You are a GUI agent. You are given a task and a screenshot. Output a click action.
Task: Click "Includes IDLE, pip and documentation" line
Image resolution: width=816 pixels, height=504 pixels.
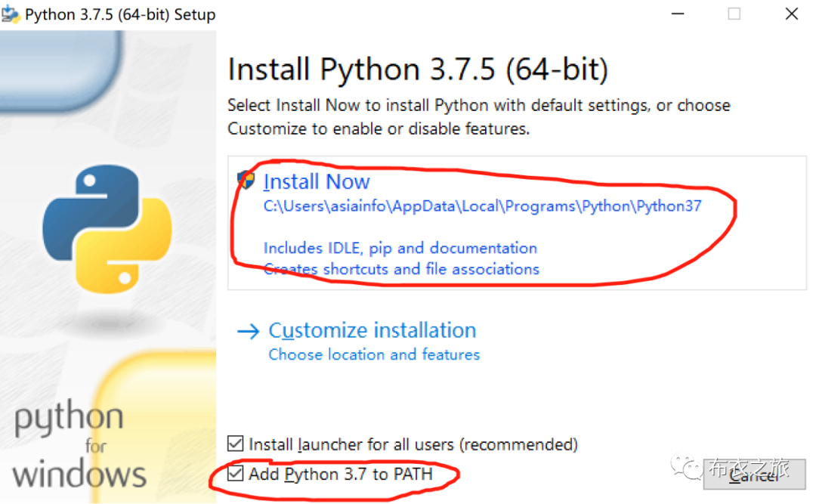point(400,248)
